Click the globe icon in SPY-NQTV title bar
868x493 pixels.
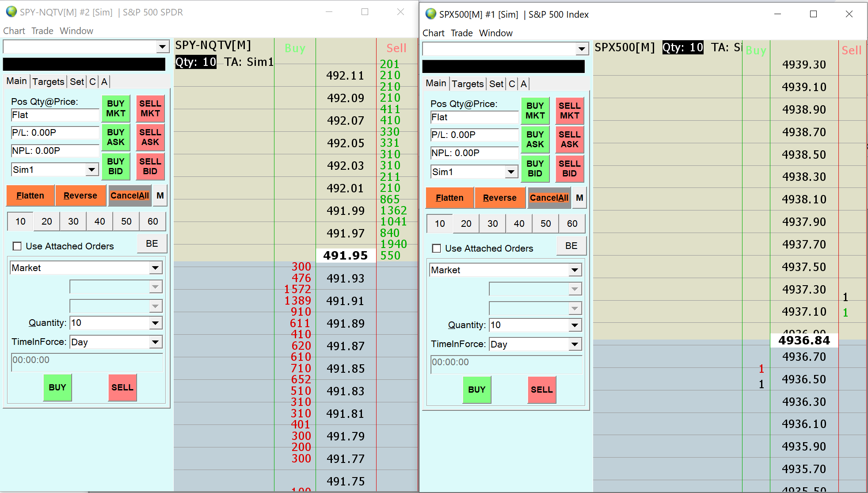click(x=11, y=12)
